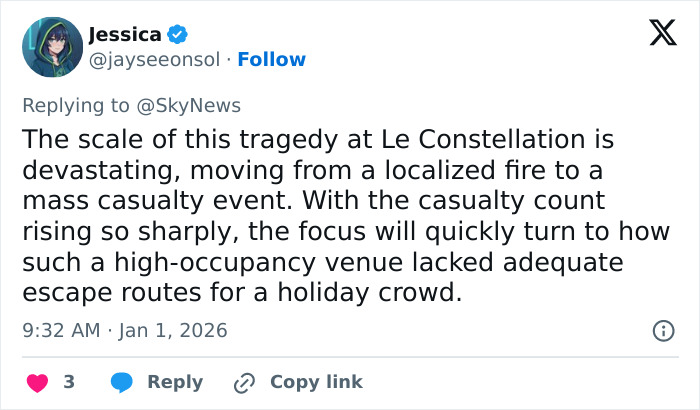Click the blue verified badge
The width and height of the screenshot is (700, 410).
pyautogui.click(x=177, y=35)
